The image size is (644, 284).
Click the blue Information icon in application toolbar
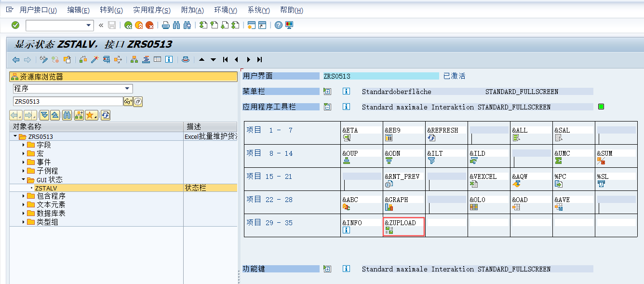click(x=169, y=60)
